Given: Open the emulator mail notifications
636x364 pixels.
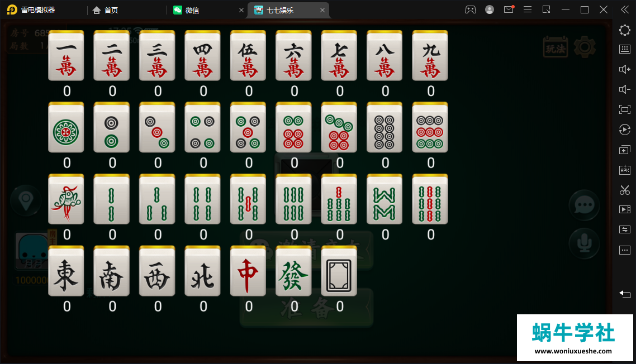Looking at the screenshot, I should [x=509, y=9].
